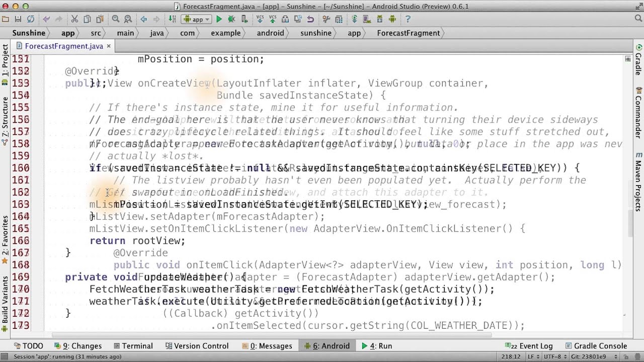Click the Revert purple arrow icon

[310, 19]
